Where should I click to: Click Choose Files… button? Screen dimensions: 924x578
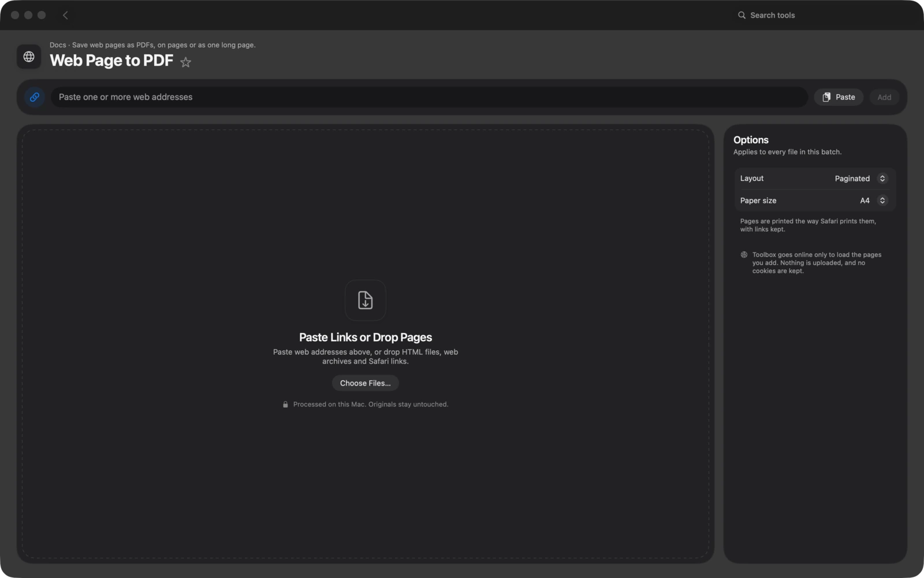click(366, 383)
